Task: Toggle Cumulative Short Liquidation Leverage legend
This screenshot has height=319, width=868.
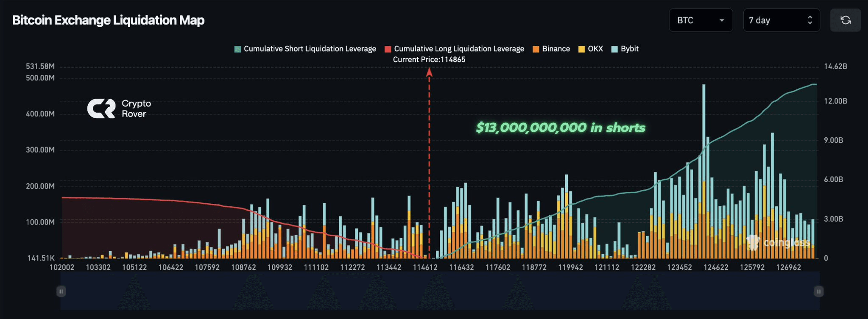Action: point(310,49)
